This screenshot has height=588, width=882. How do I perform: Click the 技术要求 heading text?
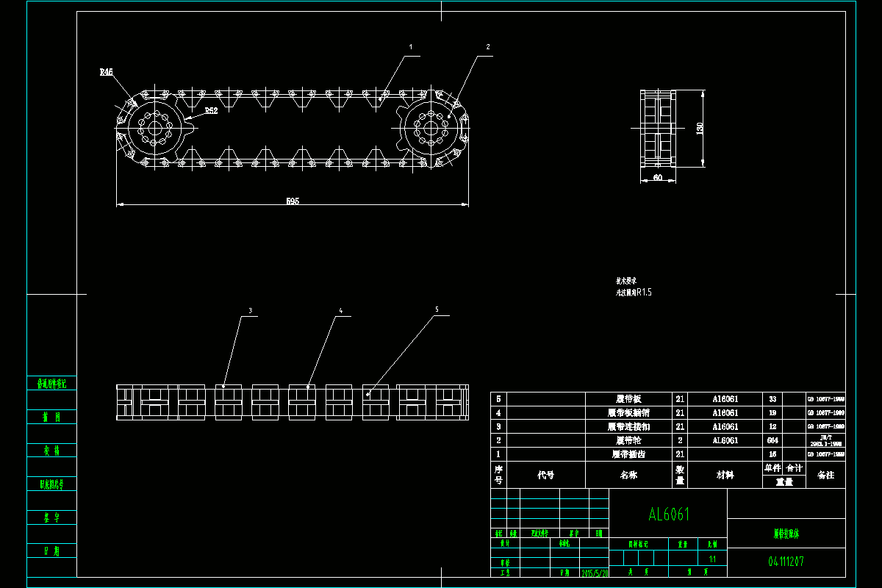click(x=625, y=281)
